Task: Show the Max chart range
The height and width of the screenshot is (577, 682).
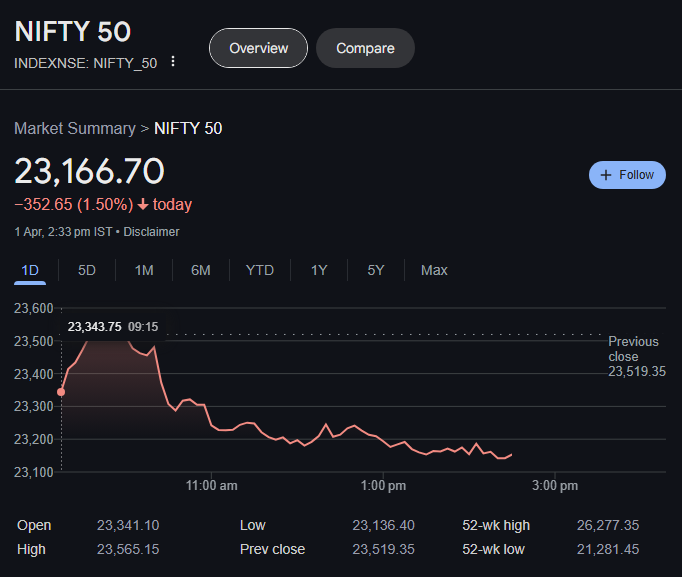Action: pyautogui.click(x=434, y=270)
